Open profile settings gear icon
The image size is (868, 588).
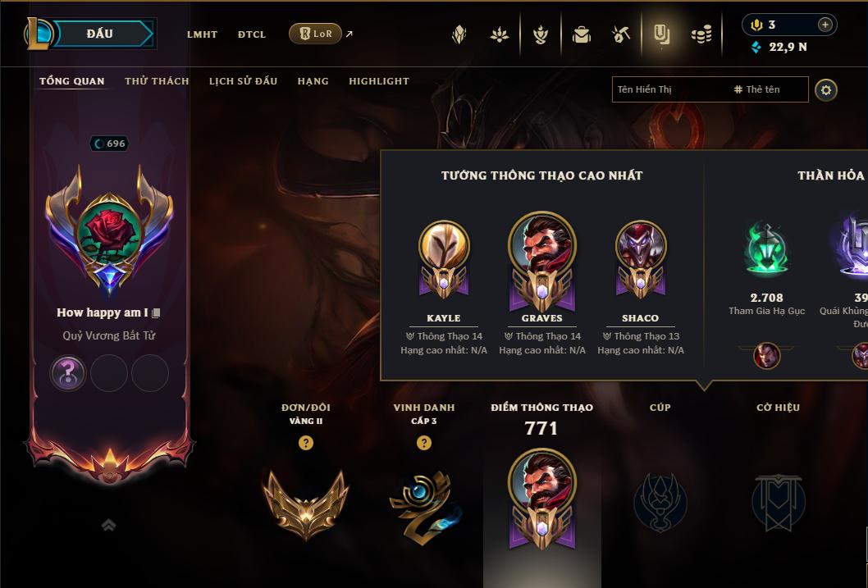coord(826,89)
